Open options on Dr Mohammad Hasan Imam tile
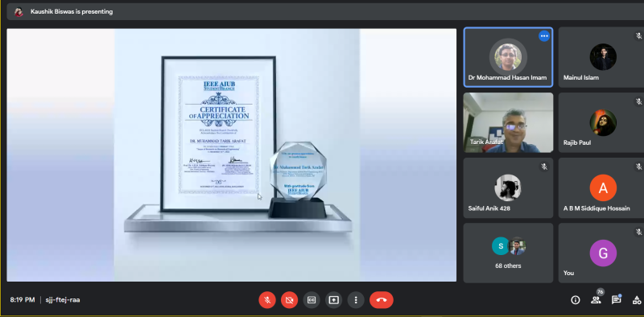Screen dimensions: 644x317 click(544, 36)
